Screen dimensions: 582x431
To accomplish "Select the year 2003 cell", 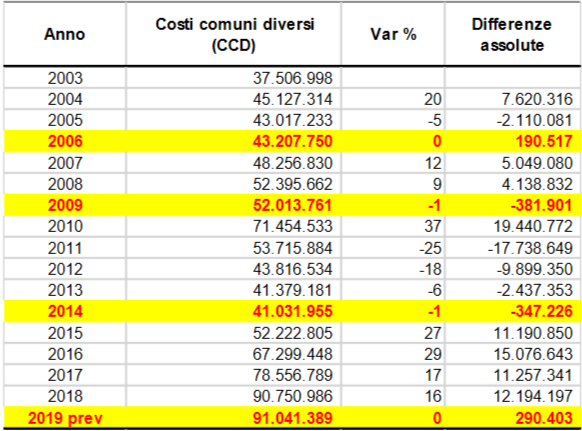I will [x=65, y=78].
